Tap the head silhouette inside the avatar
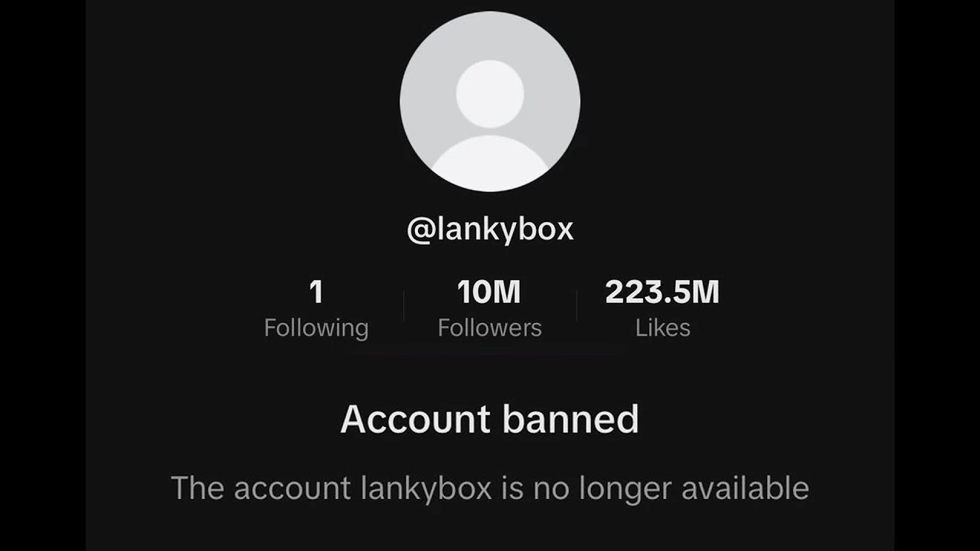 tap(490, 94)
